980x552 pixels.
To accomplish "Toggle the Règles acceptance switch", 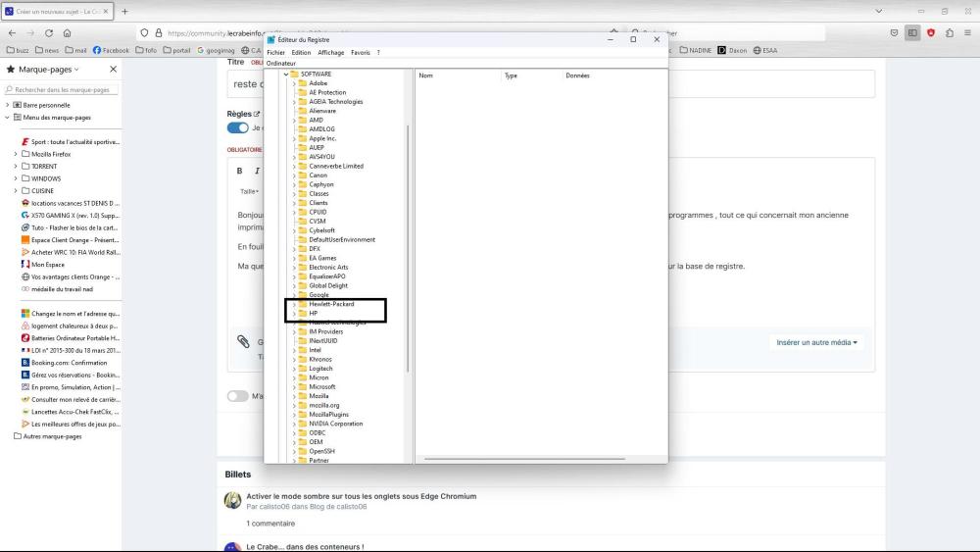I will click(x=237, y=127).
